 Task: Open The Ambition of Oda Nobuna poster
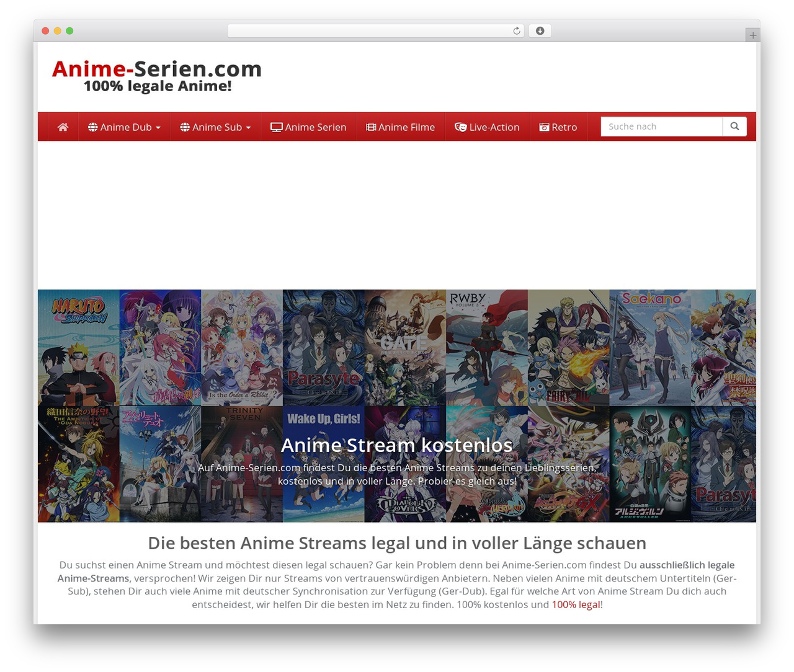pyautogui.click(x=79, y=464)
